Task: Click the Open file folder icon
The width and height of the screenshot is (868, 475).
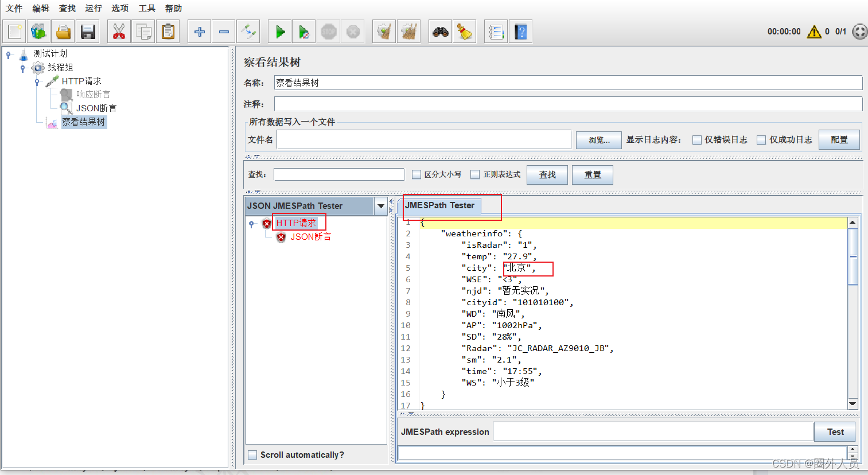Action: click(63, 32)
